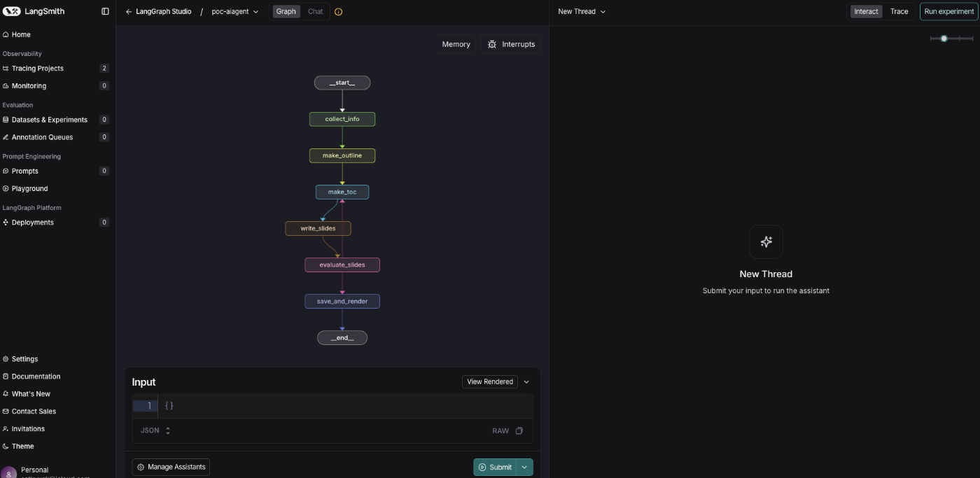Select the __end__ graph node
980x478 pixels.
(342, 338)
